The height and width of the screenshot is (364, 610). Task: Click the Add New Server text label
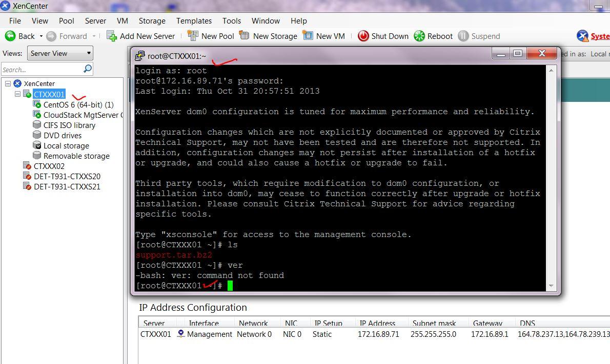(148, 36)
